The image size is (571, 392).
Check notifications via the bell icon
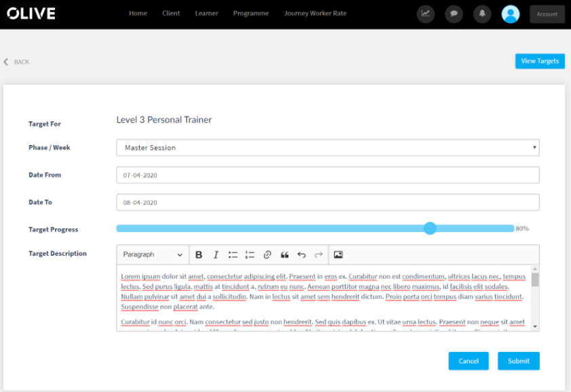click(482, 14)
